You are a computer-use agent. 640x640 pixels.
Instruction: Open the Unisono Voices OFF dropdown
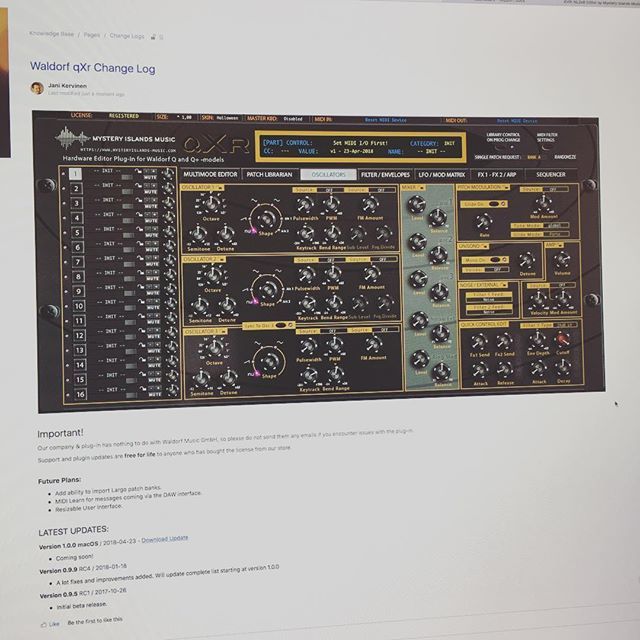pos(497,270)
